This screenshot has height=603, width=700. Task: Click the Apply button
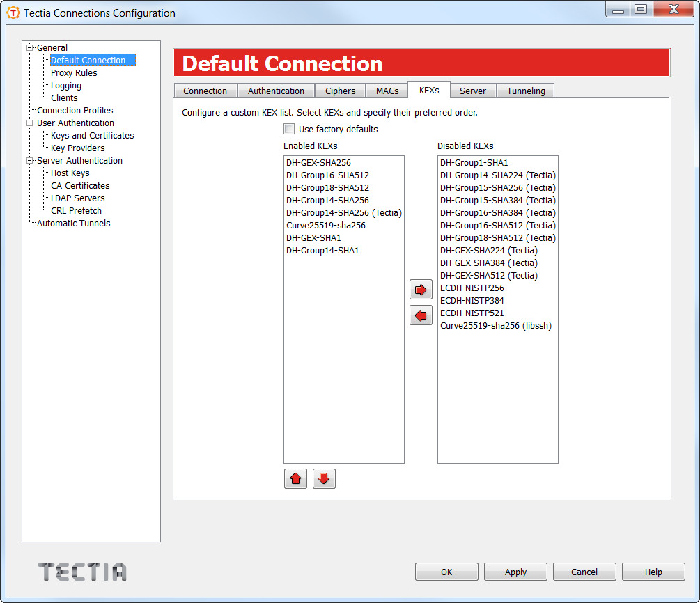(x=515, y=572)
